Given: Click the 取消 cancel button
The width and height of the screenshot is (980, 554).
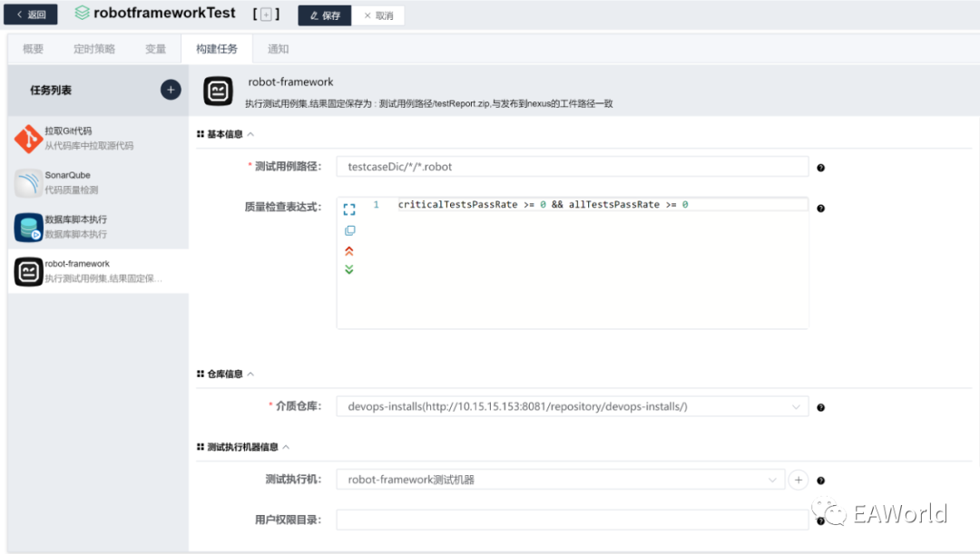Looking at the screenshot, I should pos(378,15).
